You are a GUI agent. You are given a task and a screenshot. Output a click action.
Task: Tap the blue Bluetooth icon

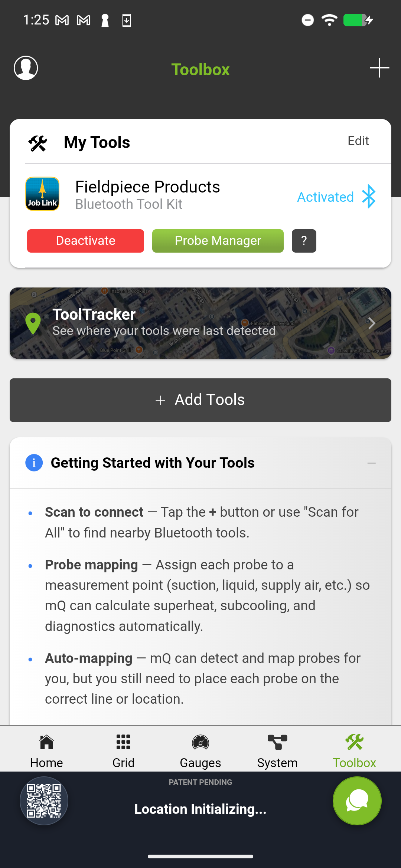(x=369, y=197)
